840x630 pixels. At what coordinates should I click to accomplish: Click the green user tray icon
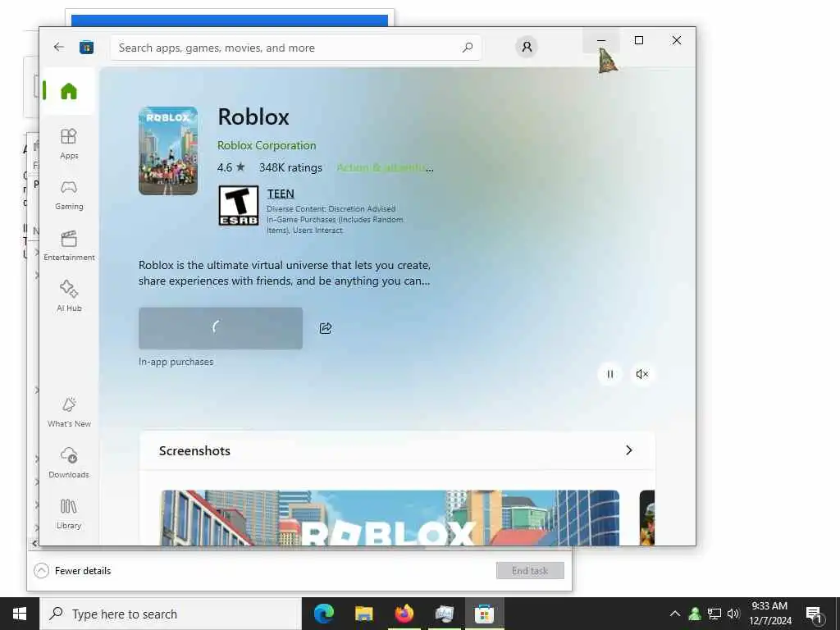coord(695,614)
